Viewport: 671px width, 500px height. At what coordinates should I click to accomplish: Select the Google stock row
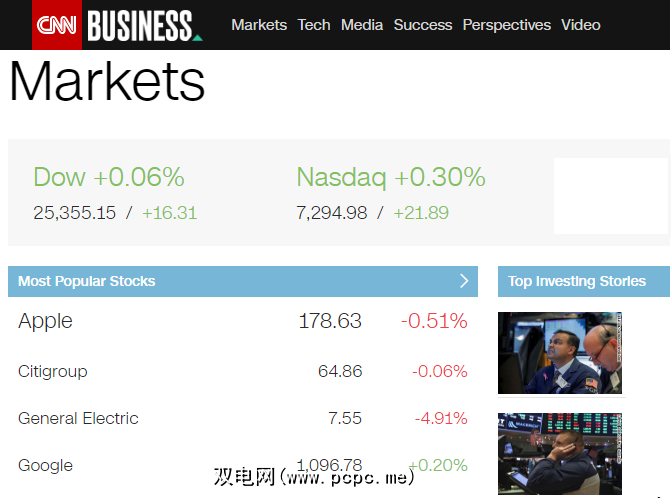click(x=46, y=465)
